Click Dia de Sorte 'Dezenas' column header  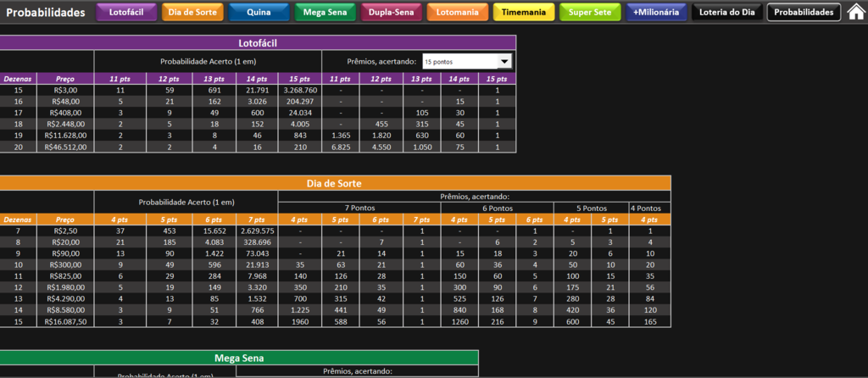pyautogui.click(x=19, y=220)
